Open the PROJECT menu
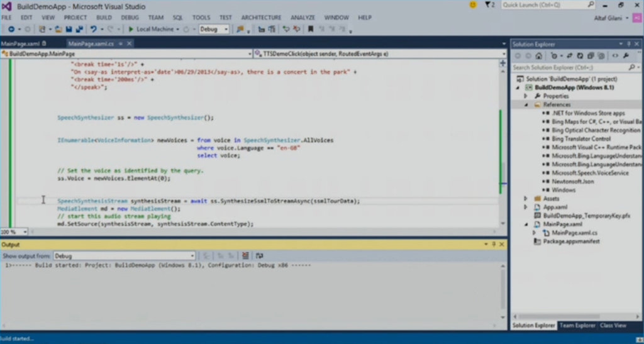The image size is (644, 344). pos(75,18)
